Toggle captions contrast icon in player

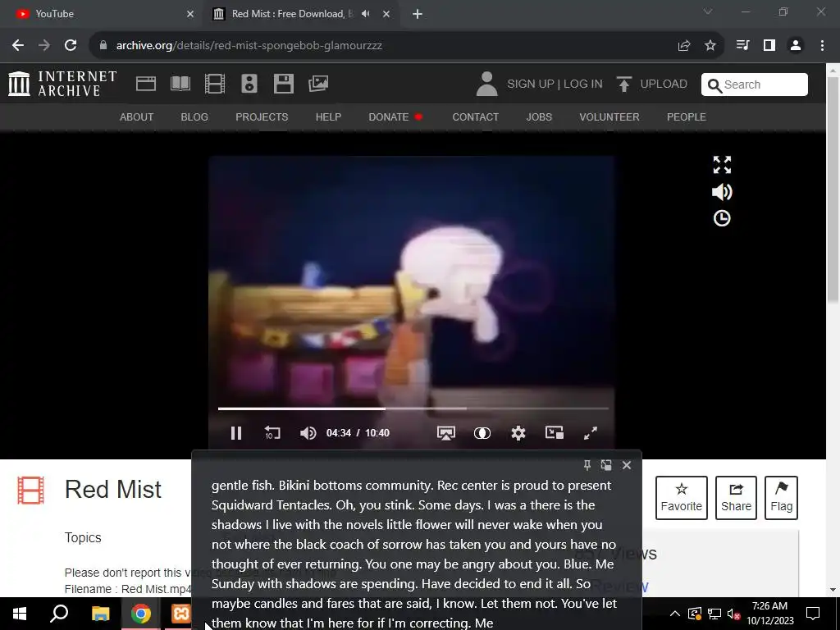coord(482,433)
